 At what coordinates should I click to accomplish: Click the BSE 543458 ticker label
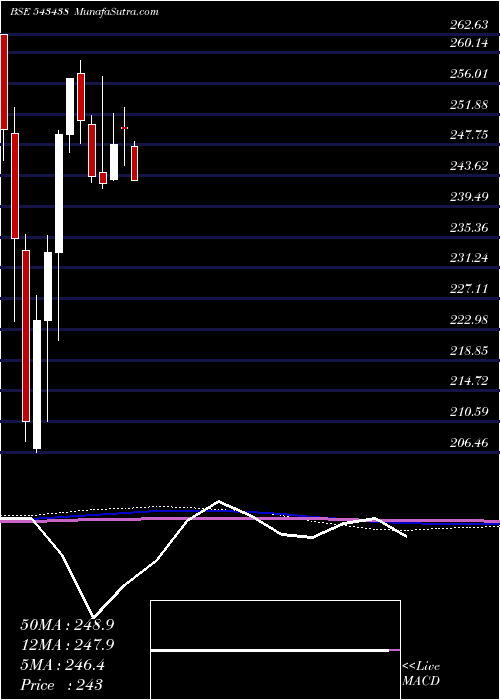[x=39, y=12]
